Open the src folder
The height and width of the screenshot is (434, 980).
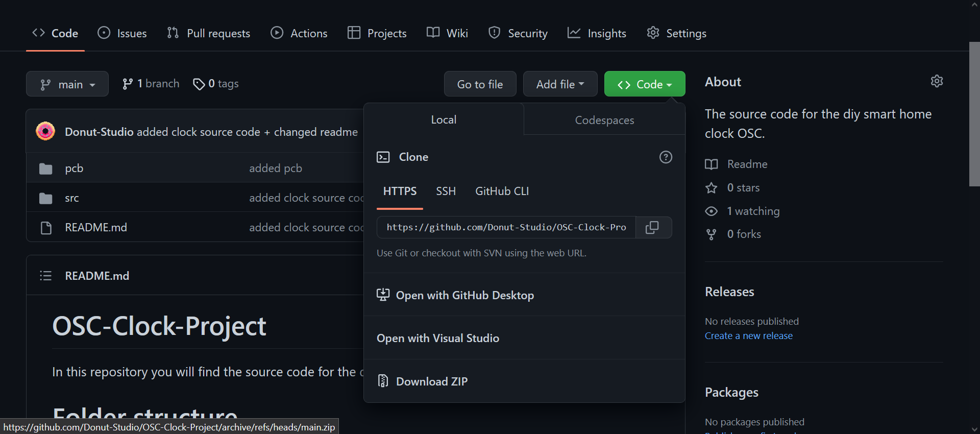click(x=72, y=198)
